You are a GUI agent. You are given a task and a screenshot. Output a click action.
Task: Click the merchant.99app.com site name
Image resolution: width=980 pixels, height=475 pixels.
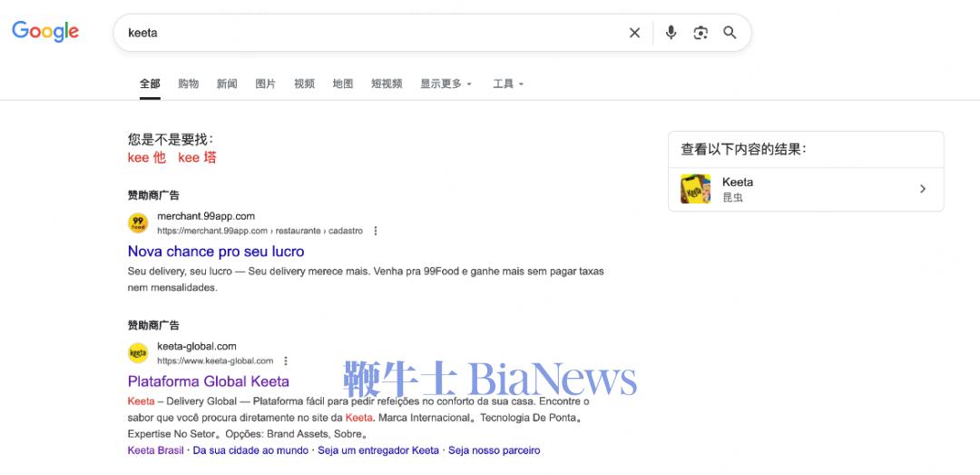206,216
